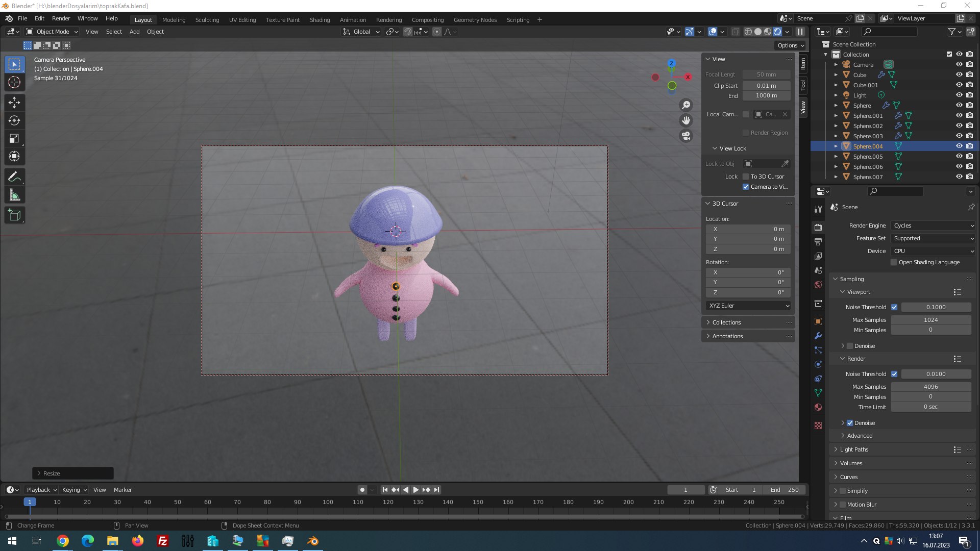
Task: Open the Render menu
Action: [x=61, y=18]
